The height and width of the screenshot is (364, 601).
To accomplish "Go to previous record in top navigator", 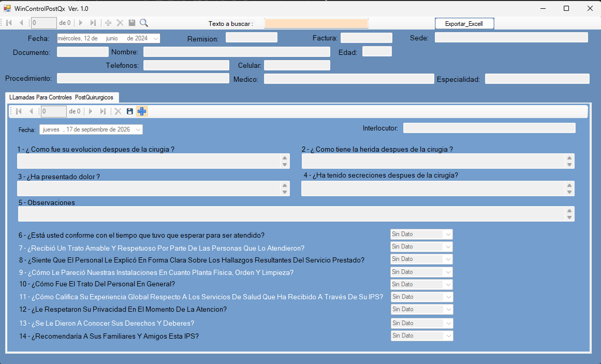I will [21, 23].
